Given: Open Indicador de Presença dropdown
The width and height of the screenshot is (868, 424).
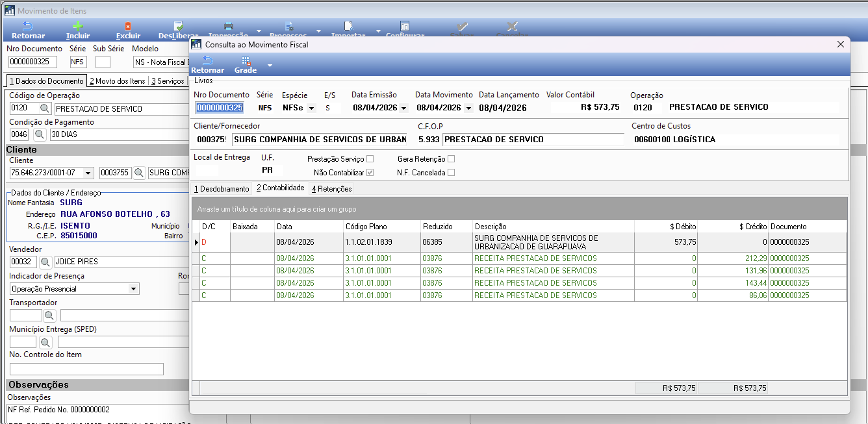Looking at the screenshot, I should click(134, 289).
